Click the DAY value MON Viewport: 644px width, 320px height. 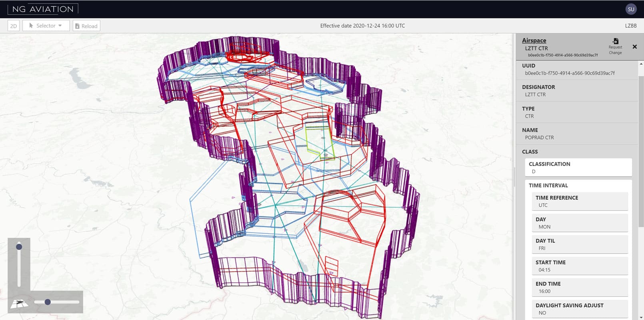click(x=544, y=227)
